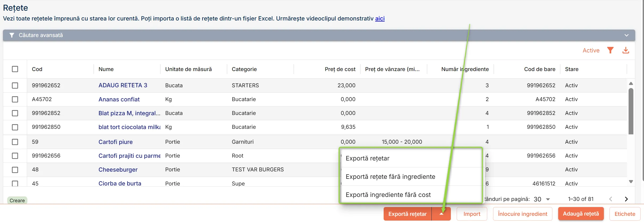Open the aici demo video link
Image resolution: width=644 pixels, height=223 pixels.
point(380,18)
